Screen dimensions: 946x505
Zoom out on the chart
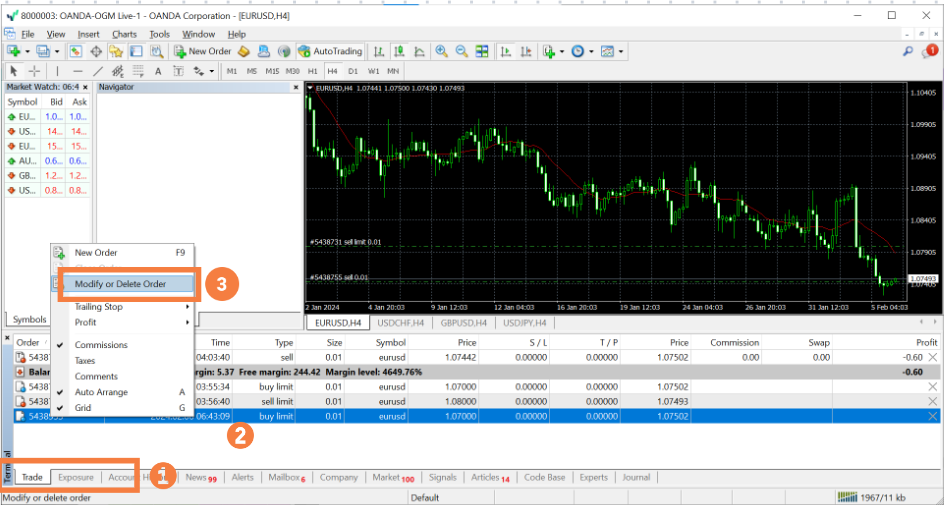point(461,51)
